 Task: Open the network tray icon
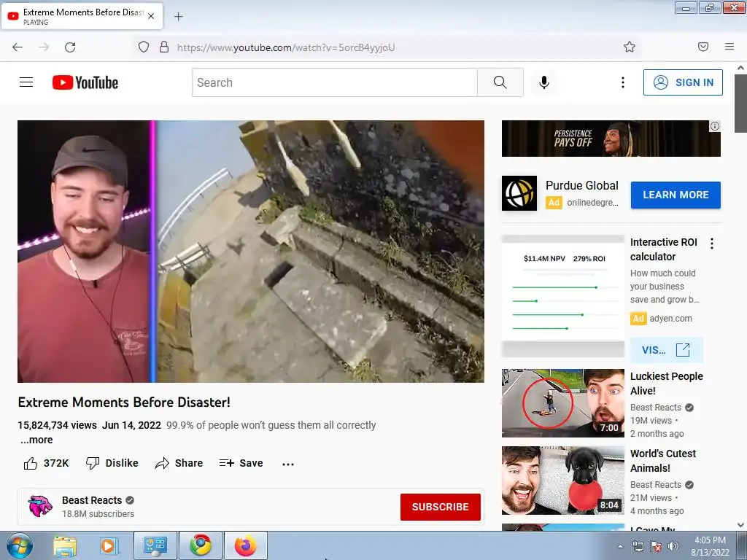click(638, 547)
